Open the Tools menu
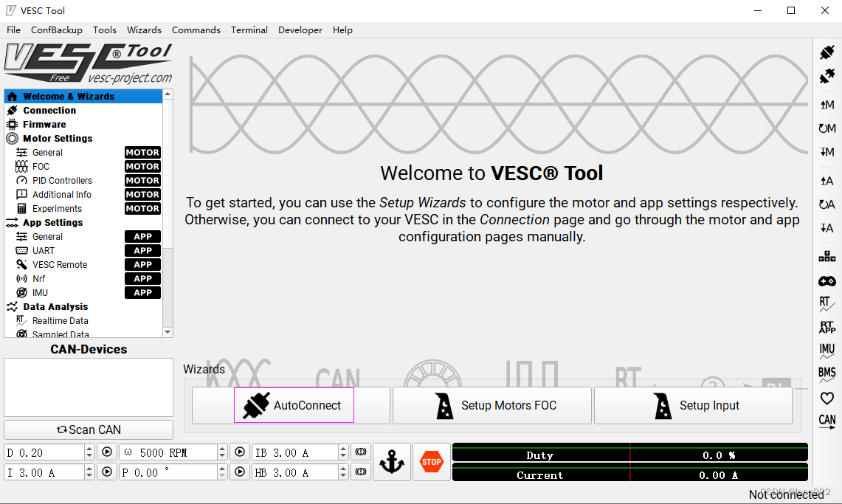The image size is (842, 504). [x=104, y=30]
